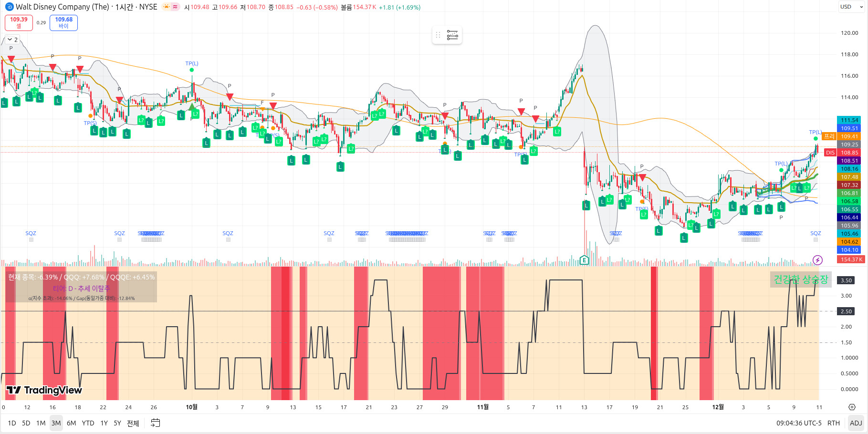Click the 116.00 price axis label
Image resolution: width=868 pixels, height=434 pixels.
tap(849, 76)
